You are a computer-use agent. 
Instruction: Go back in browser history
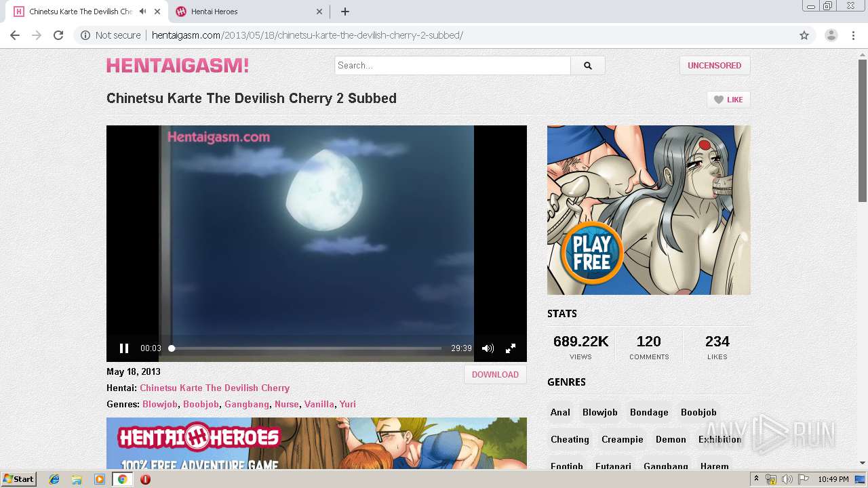15,35
